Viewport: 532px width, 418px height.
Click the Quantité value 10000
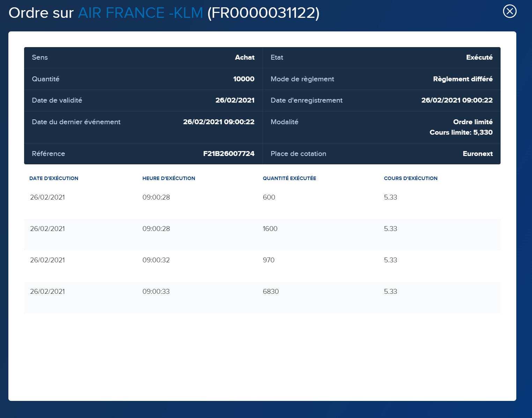click(x=244, y=79)
